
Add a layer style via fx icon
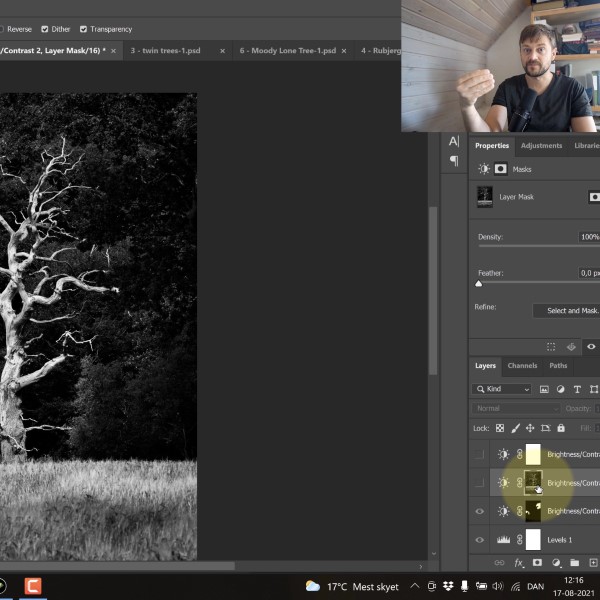519,563
